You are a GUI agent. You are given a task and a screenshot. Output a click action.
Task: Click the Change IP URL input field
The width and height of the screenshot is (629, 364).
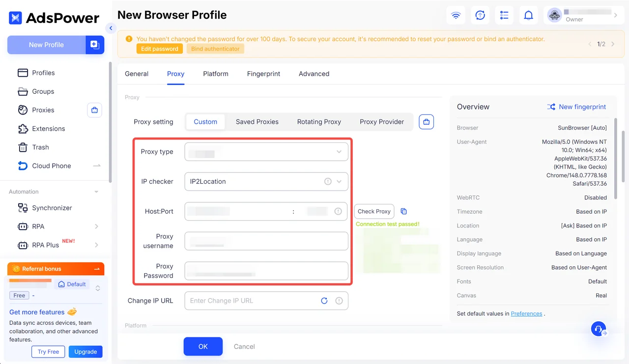pos(266,301)
